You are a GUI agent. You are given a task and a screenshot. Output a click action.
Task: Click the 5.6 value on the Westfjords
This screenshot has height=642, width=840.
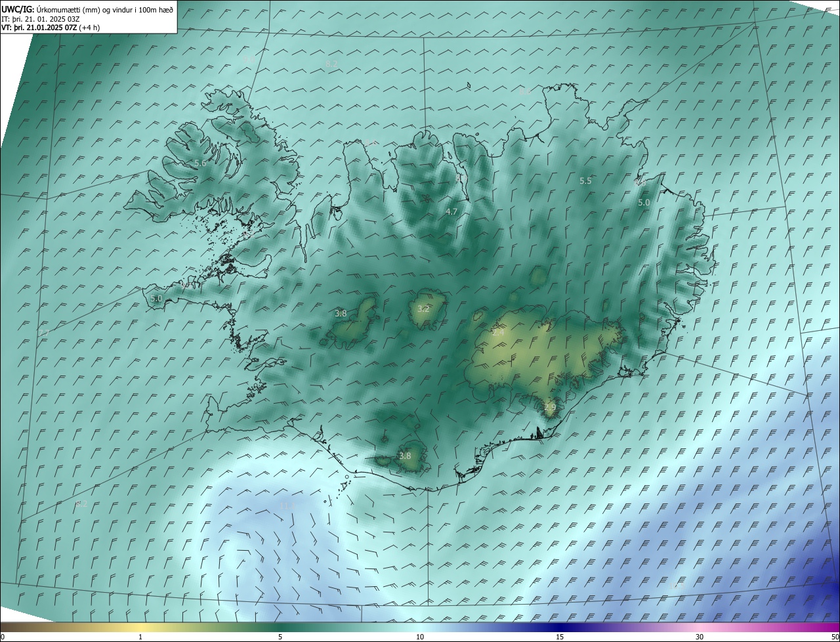tap(200, 163)
